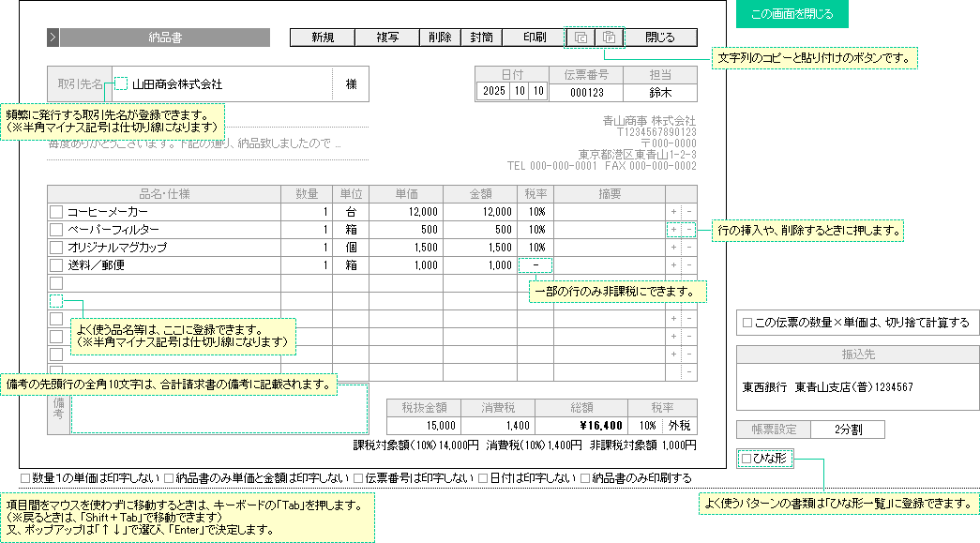Toggle 伝票番号は印字しない option
Viewport: 980px width, 543px height.
point(358,478)
